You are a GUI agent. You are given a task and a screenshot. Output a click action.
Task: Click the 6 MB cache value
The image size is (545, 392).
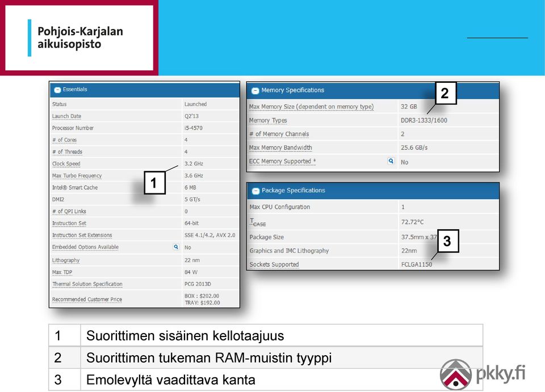pos(190,188)
